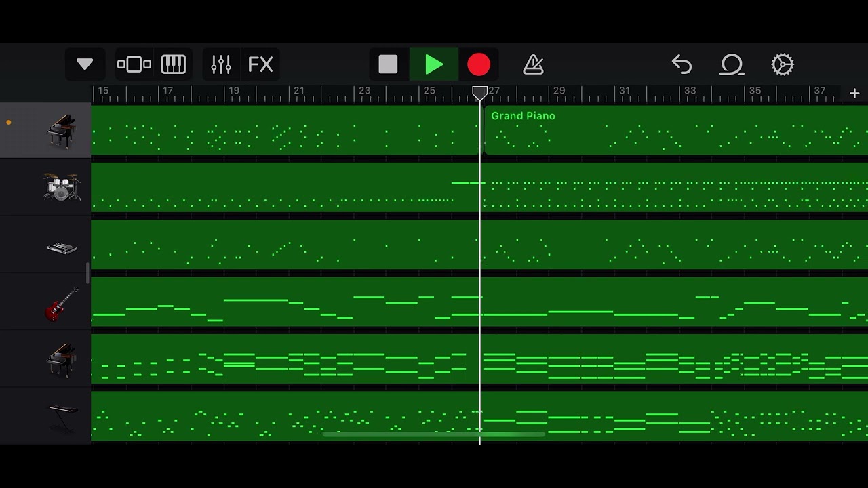Jump to bar 29 on the ruler
This screenshot has height=488, width=868.
559,90
